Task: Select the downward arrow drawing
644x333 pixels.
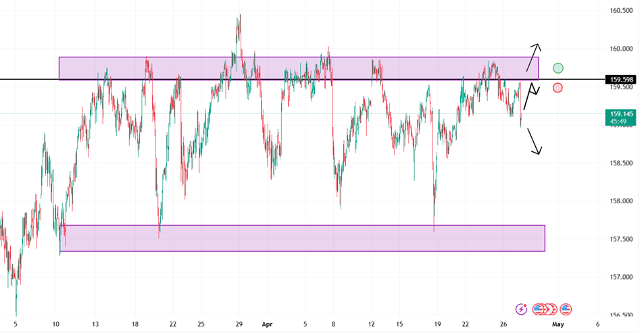Action: pos(535,141)
